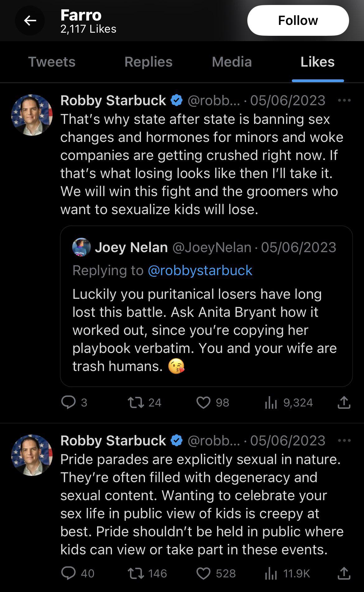The image size is (364, 592).
Task: Share the second tweet via share icon
Action: pyautogui.click(x=344, y=573)
